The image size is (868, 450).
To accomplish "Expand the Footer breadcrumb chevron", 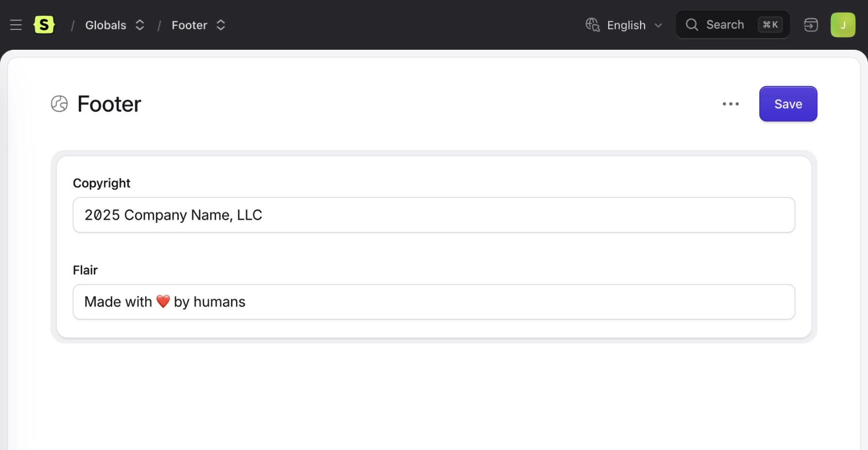I will pyautogui.click(x=220, y=25).
